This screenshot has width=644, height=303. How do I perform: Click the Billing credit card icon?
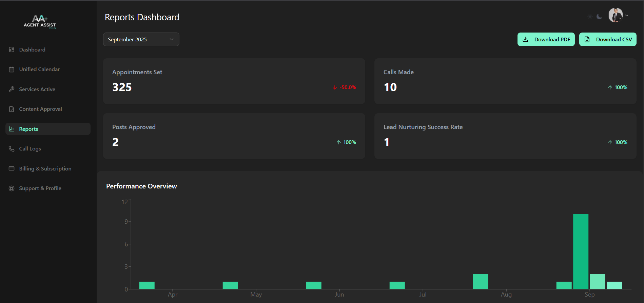coord(12,168)
